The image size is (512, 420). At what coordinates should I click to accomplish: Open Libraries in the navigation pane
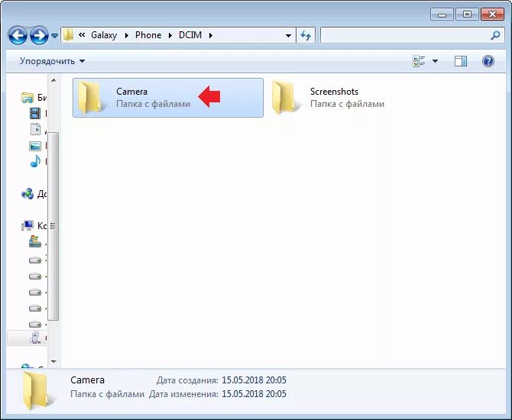tap(34, 97)
